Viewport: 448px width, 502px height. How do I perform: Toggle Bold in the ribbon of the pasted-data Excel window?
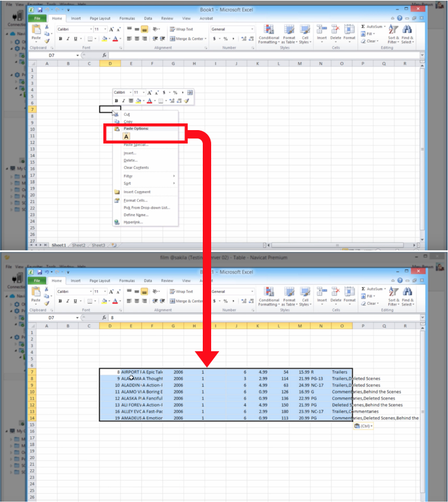60,301
